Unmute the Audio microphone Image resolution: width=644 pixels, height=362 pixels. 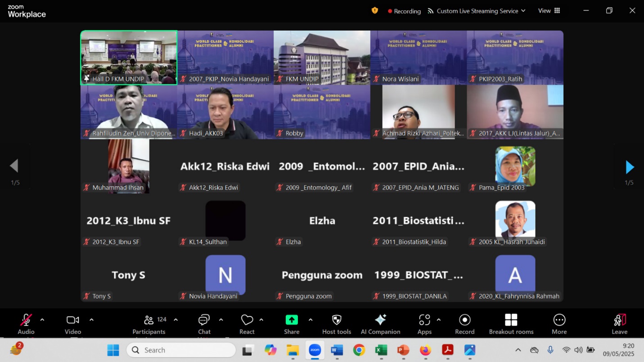pos(26,320)
